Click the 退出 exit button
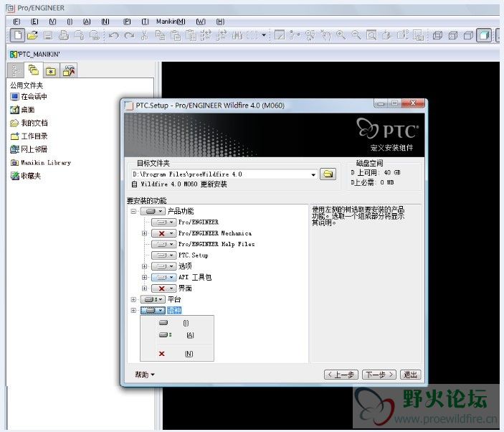This screenshot has height=432, width=504. [x=411, y=375]
